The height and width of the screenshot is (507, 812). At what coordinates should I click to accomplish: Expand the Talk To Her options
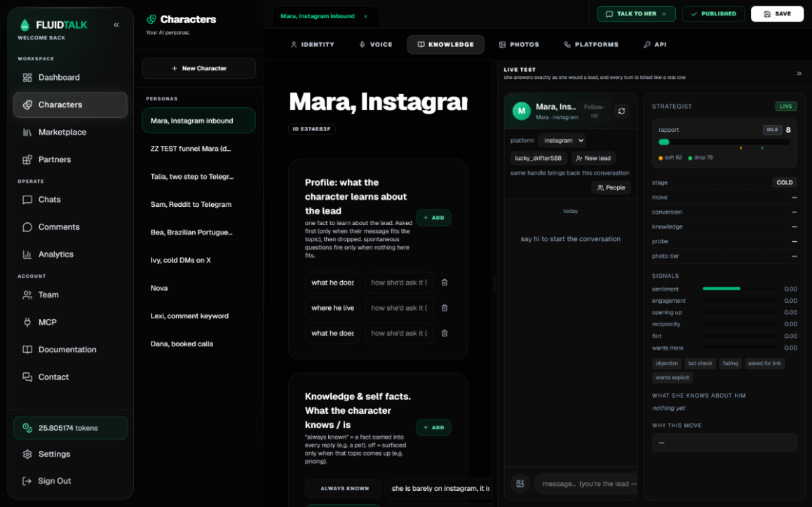click(x=664, y=14)
